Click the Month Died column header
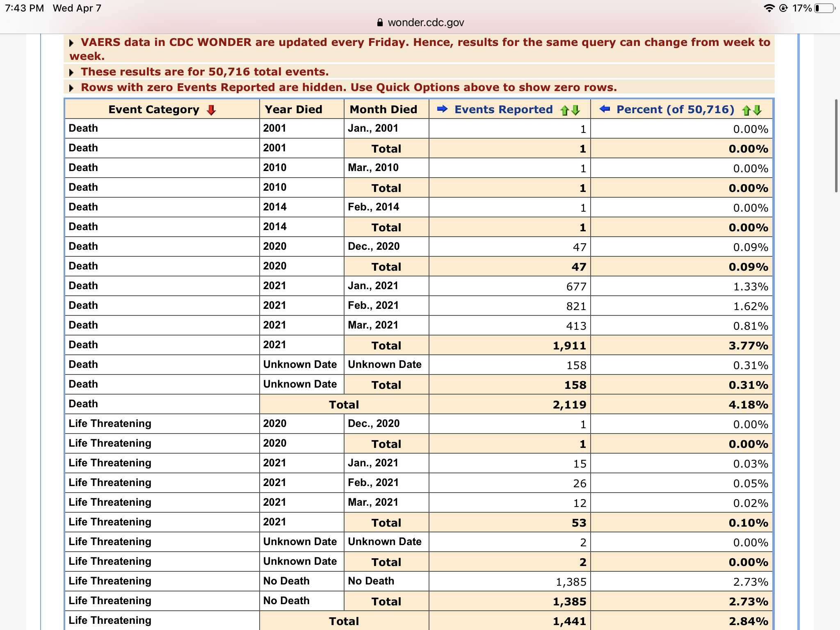The height and width of the screenshot is (630, 840). (386, 109)
